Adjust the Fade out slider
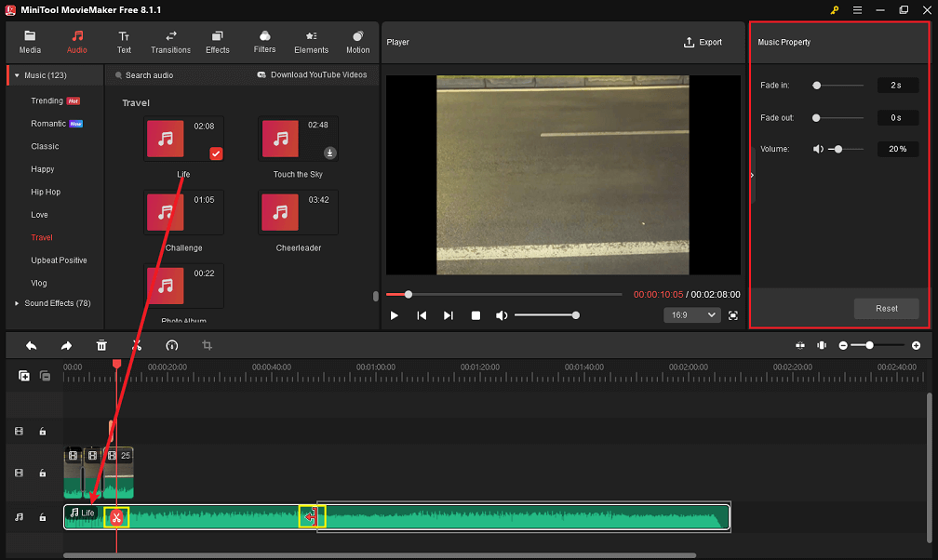The height and width of the screenshot is (560, 938). tap(838, 118)
